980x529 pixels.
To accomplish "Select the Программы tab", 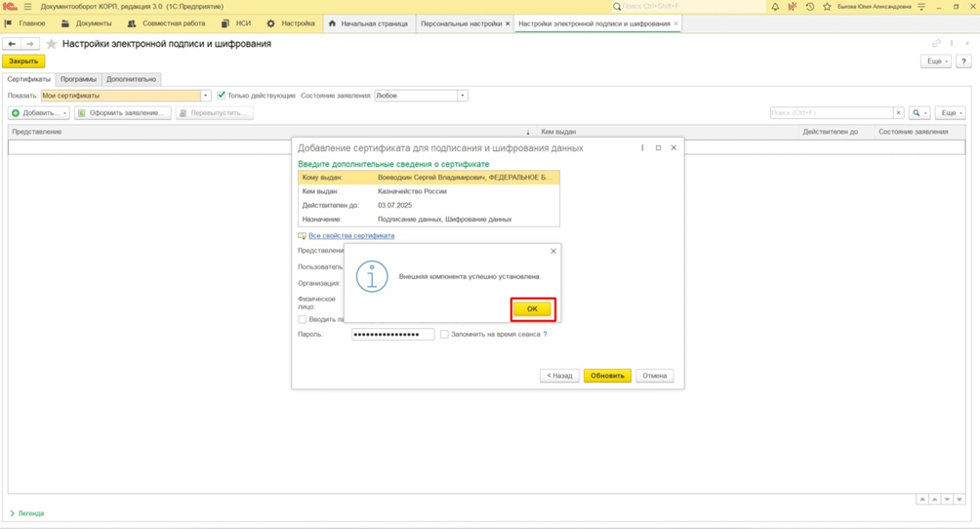I will point(78,79).
